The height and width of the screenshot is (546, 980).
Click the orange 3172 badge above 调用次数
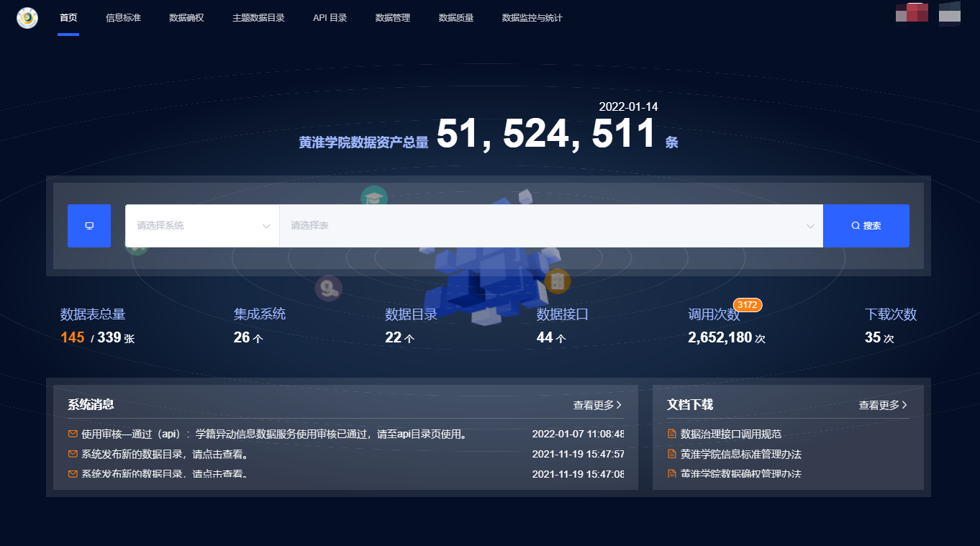tap(748, 304)
